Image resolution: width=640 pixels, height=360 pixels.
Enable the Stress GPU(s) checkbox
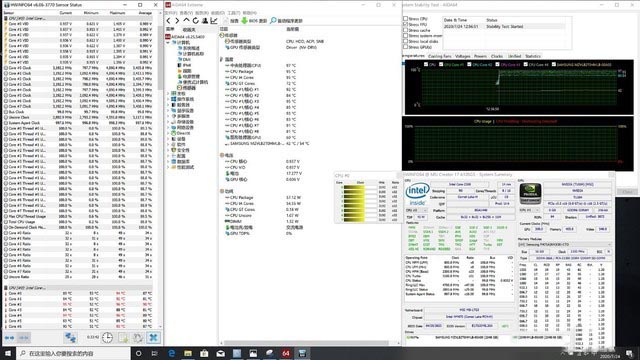click(405, 47)
